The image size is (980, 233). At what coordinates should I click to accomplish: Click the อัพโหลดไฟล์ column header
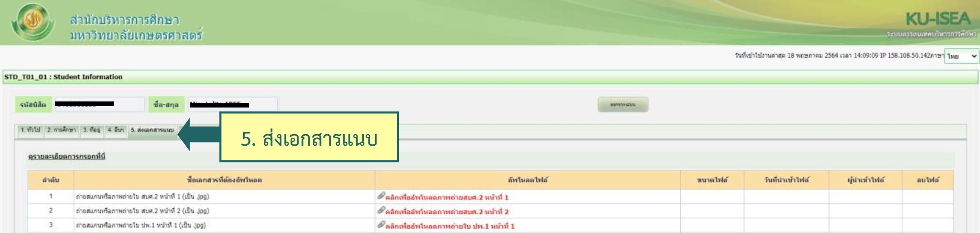coord(527,180)
